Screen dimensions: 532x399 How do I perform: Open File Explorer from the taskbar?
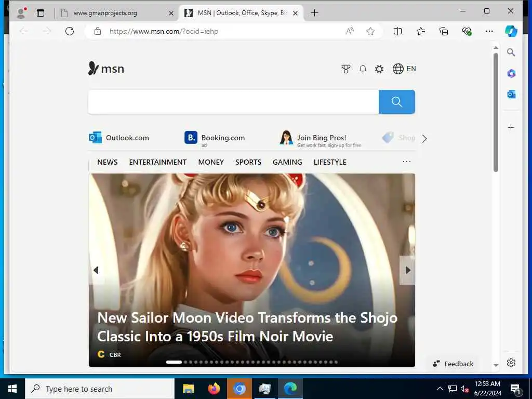click(188, 389)
